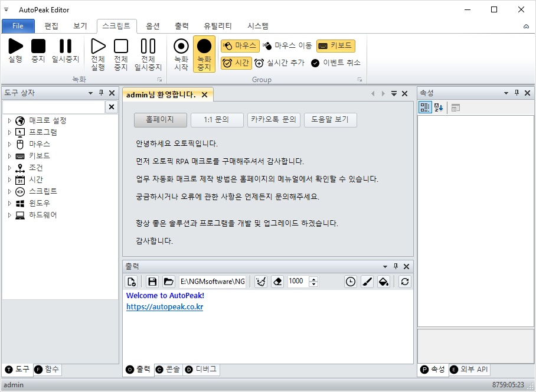Click the 1:1 문의 button
This screenshot has width=536, height=392.
pos(217,120)
